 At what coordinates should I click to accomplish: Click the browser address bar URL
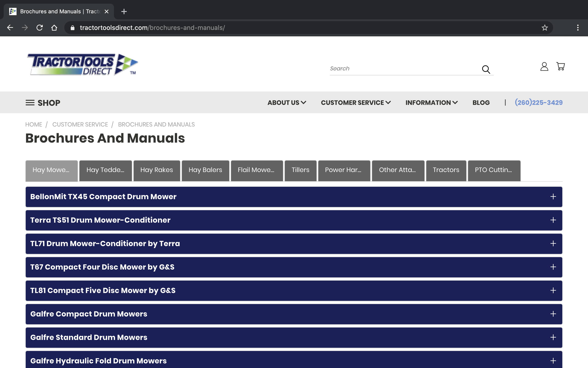point(152,28)
